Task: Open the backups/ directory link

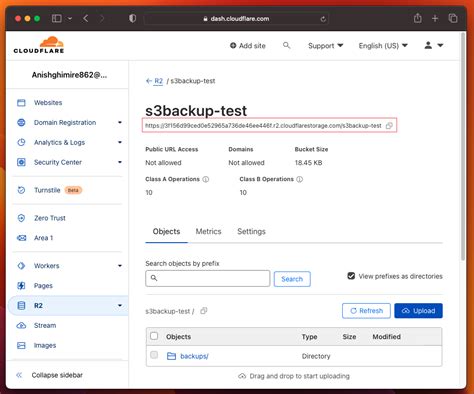Action: tap(194, 356)
